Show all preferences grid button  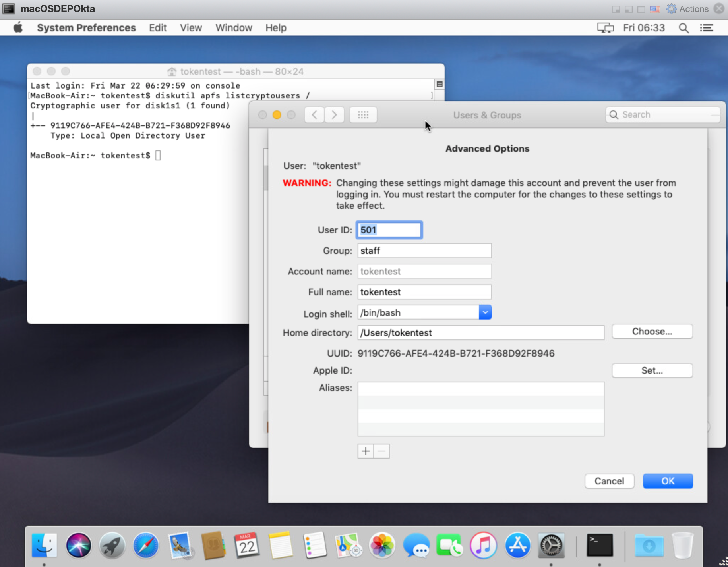pyautogui.click(x=363, y=115)
